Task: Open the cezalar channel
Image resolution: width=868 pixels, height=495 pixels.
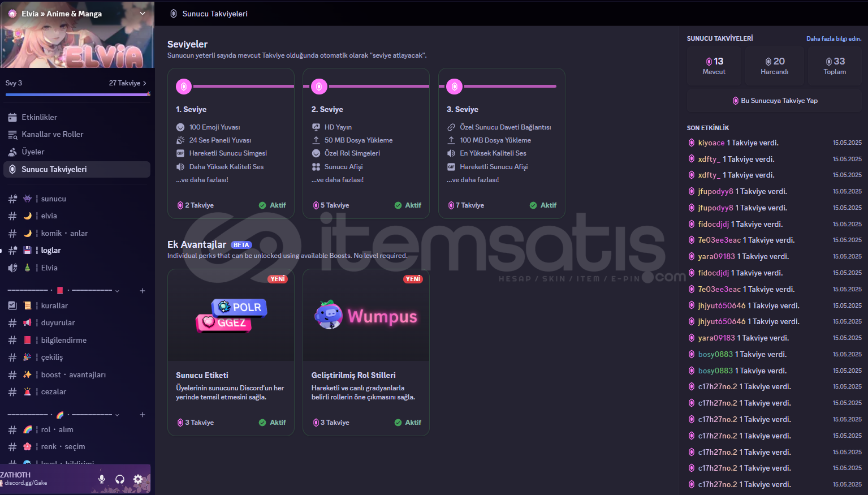Action: point(77,391)
